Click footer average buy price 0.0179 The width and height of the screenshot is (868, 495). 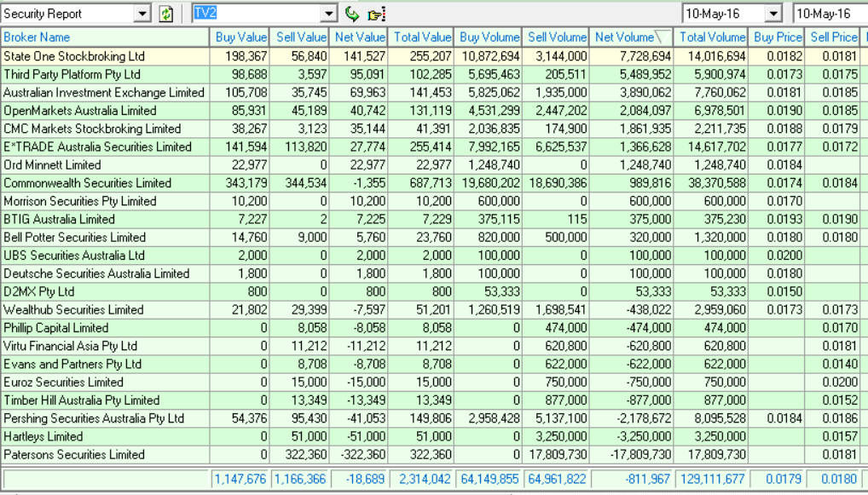click(x=784, y=479)
